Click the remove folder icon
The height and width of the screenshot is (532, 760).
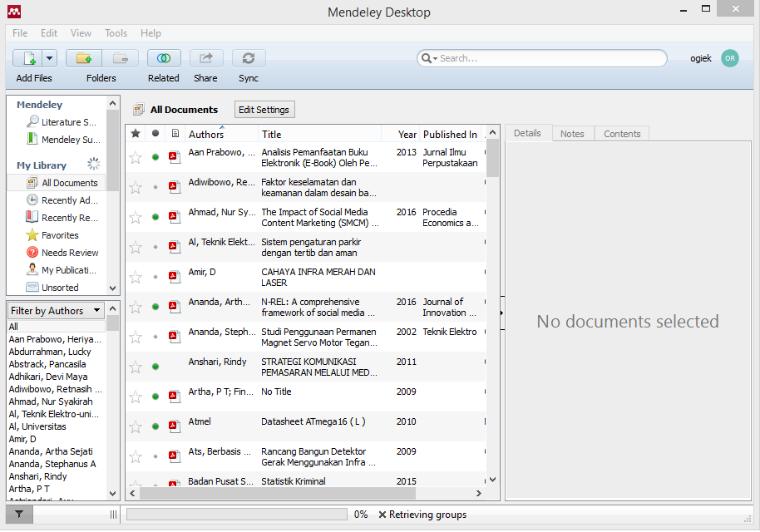(121, 59)
